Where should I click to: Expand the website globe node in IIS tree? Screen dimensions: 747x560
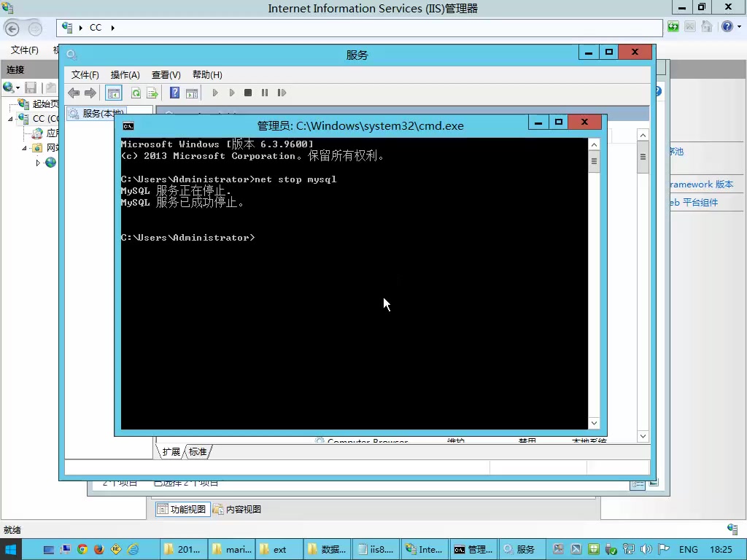pos(38,163)
